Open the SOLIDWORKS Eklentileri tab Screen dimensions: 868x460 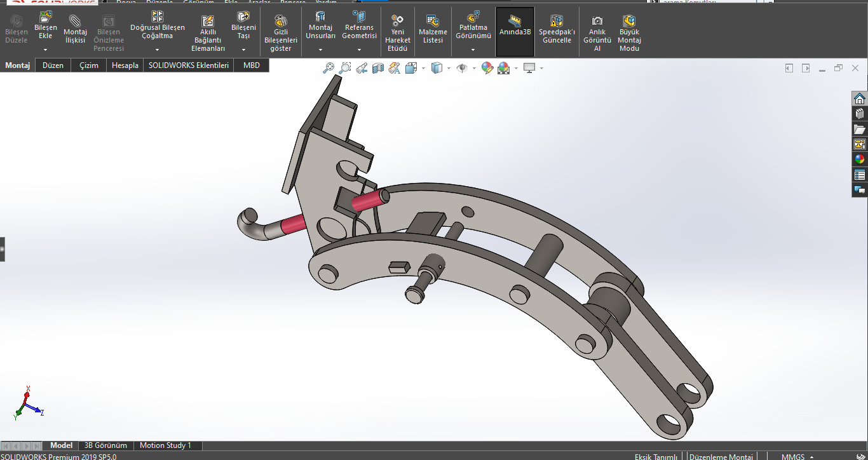[189, 65]
